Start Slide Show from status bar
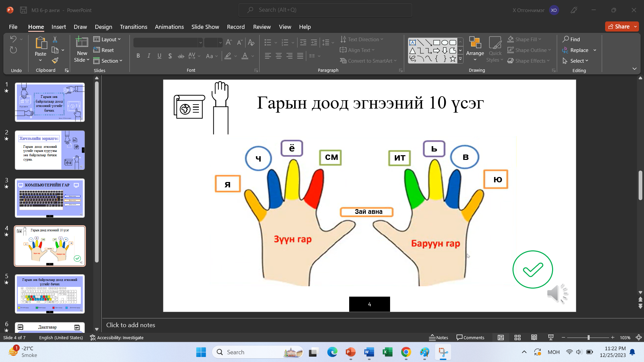Image resolution: width=644 pixels, height=362 pixels. tap(550, 338)
